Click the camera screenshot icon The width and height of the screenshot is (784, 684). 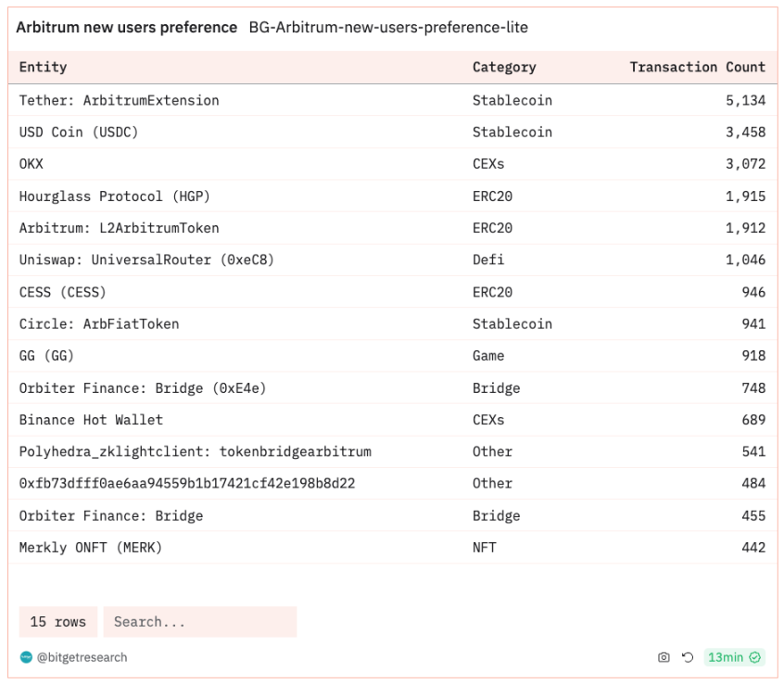point(664,657)
